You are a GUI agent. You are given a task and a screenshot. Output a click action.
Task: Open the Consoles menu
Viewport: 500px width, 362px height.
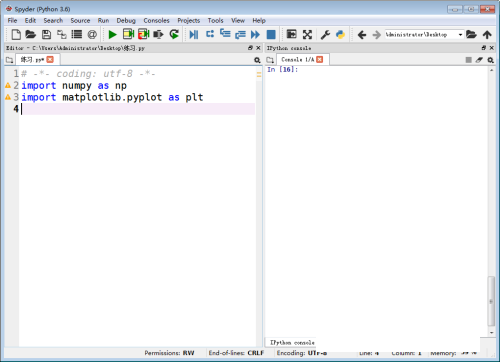click(156, 20)
